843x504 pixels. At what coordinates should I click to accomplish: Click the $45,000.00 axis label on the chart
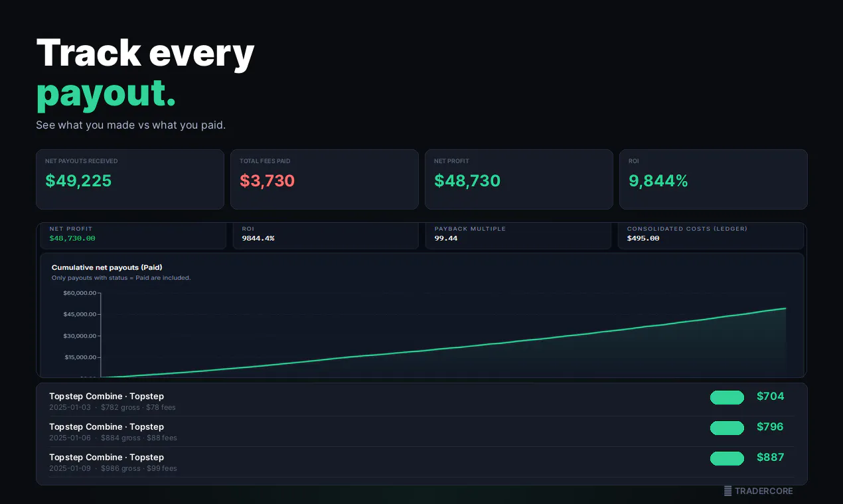80,314
